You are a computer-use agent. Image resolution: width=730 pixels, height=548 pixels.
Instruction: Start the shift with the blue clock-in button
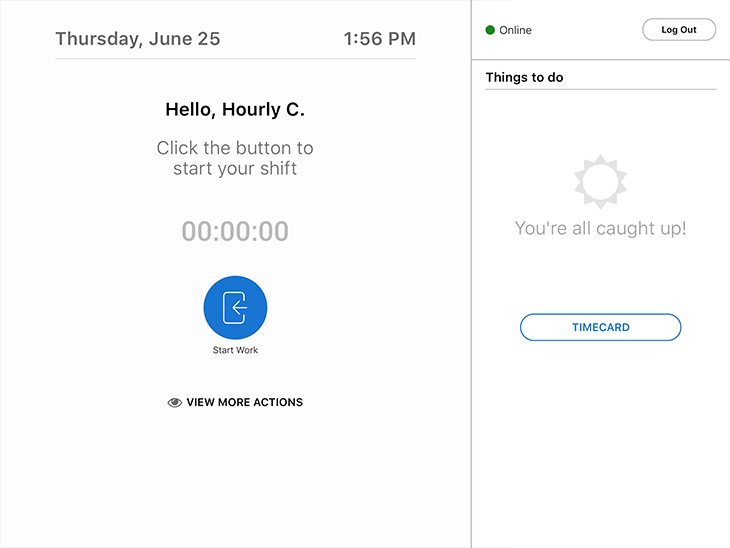click(235, 307)
